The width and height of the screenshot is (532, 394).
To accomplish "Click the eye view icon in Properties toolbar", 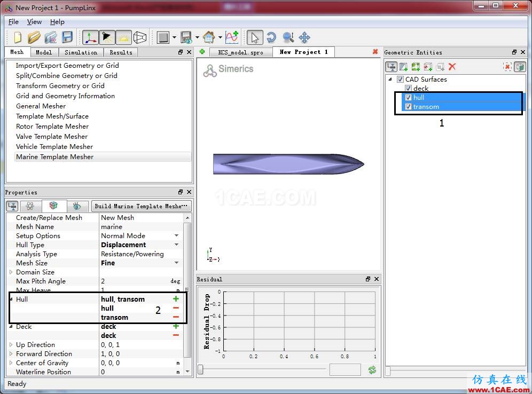I will point(77,206).
